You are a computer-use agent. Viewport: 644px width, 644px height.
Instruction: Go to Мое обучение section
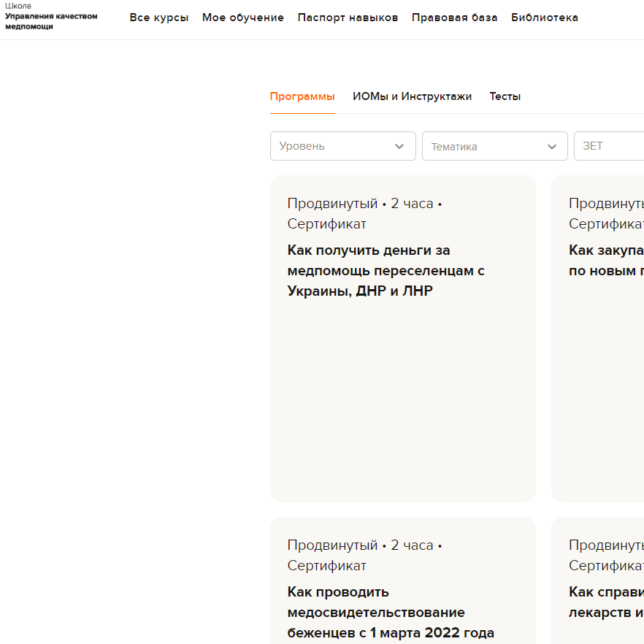tap(242, 18)
